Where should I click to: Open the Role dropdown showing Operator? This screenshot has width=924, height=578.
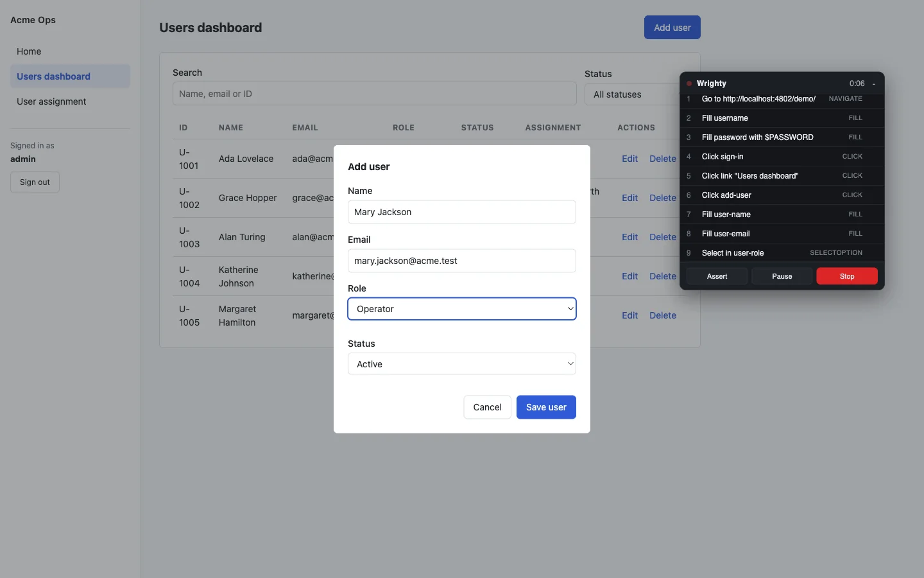[x=462, y=309]
